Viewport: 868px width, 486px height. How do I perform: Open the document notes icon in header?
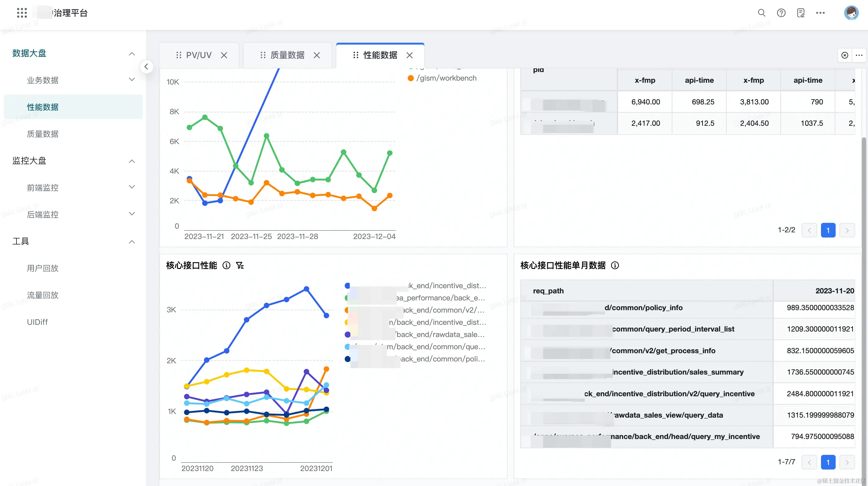[x=801, y=13]
